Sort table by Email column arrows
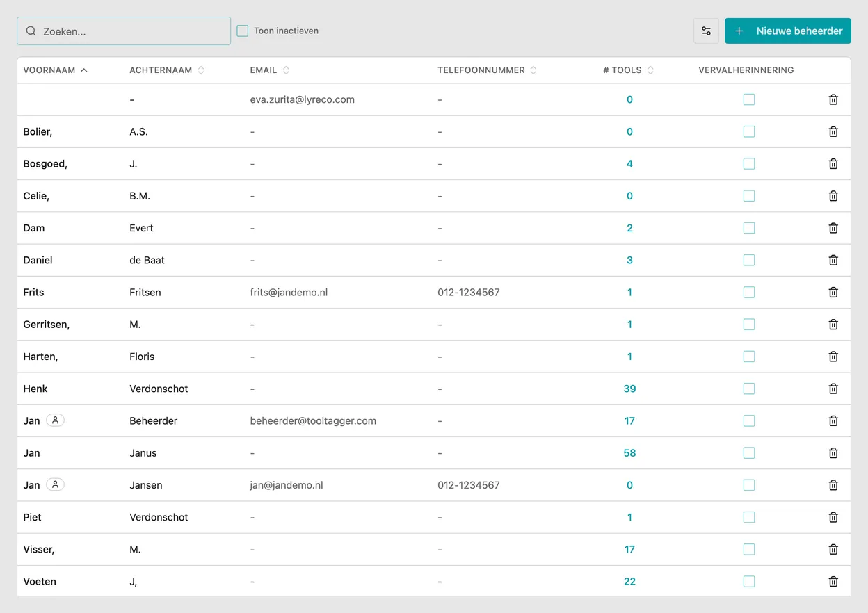The height and width of the screenshot is (613, 868). coord(286,70)
